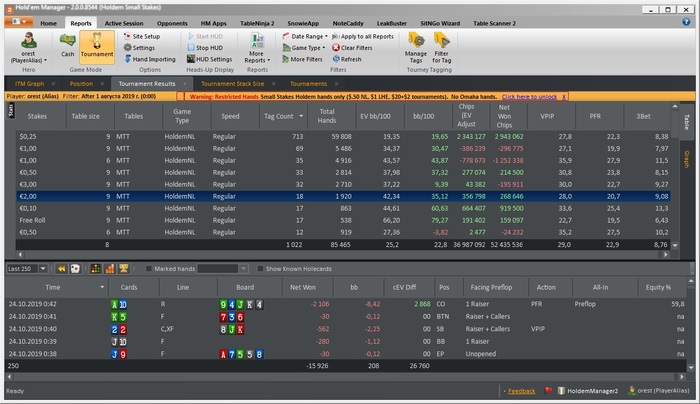Select the hand at 24.10.2019 0:40

[346, 329]
